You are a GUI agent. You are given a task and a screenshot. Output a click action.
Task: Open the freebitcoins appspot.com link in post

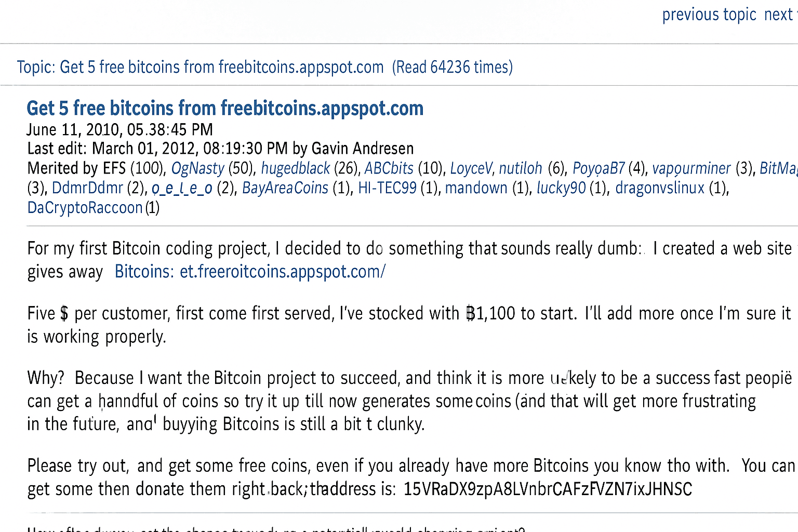point(250,272)
